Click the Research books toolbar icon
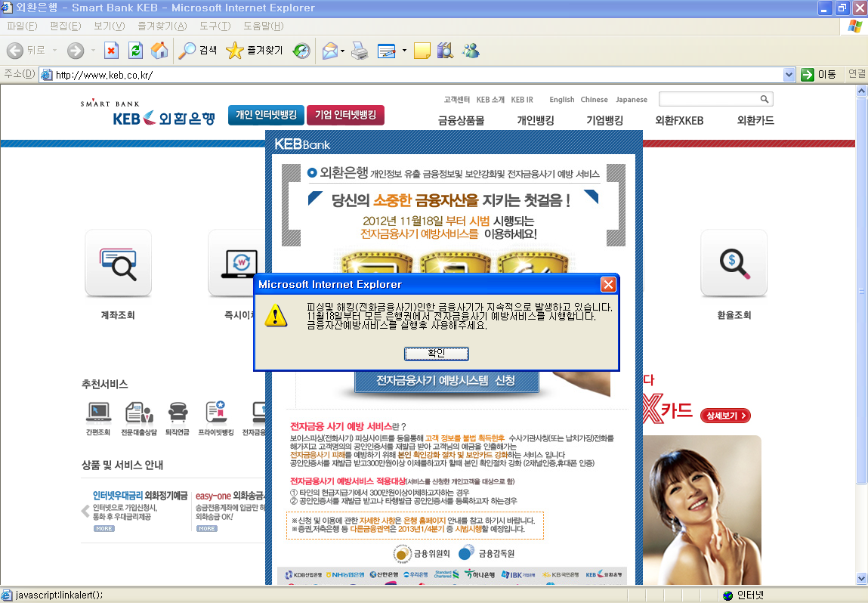Image resolution: width=868 pixels, height=603 pixels. click(x=445, y=51)
